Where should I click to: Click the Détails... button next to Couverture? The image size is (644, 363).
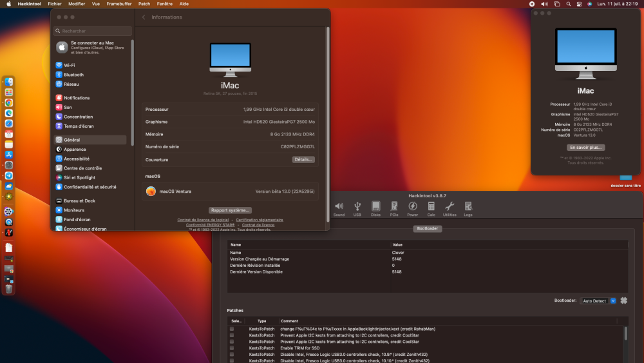click(303, 159)
